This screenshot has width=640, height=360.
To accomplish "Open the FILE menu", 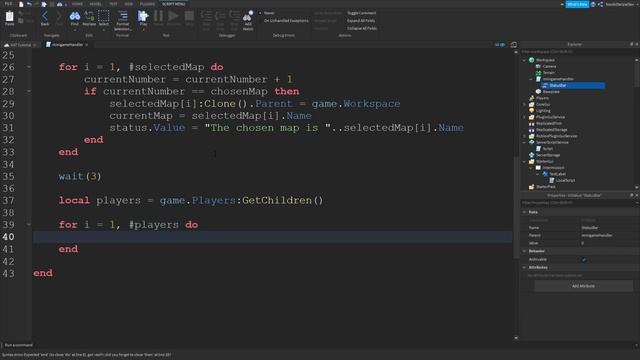I will click(8, 4).
